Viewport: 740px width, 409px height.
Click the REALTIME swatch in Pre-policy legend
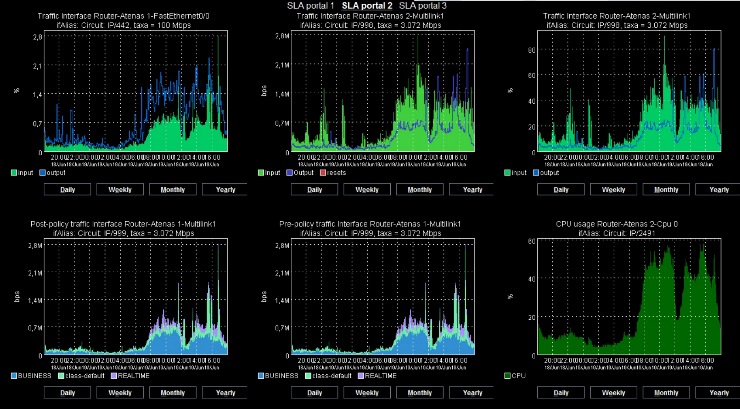pos(361,376)
